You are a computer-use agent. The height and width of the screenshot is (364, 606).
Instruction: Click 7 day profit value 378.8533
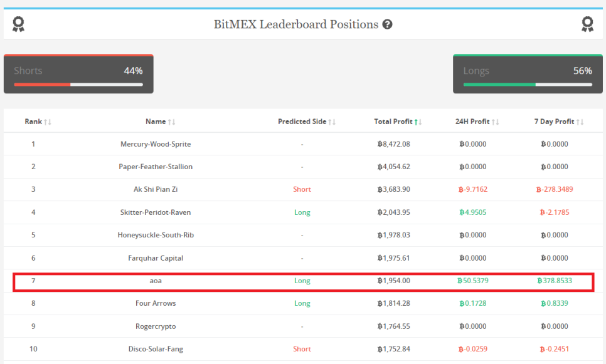click(554, 281)
